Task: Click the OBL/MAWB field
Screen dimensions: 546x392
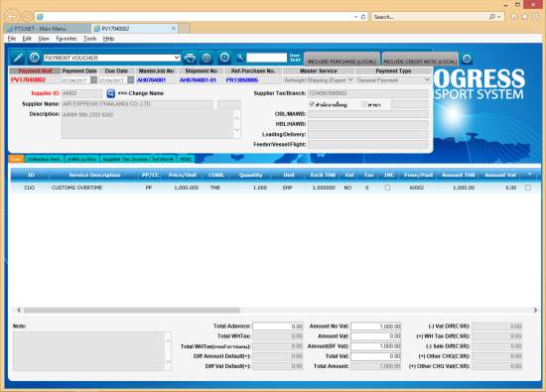Action: point(368,114)
